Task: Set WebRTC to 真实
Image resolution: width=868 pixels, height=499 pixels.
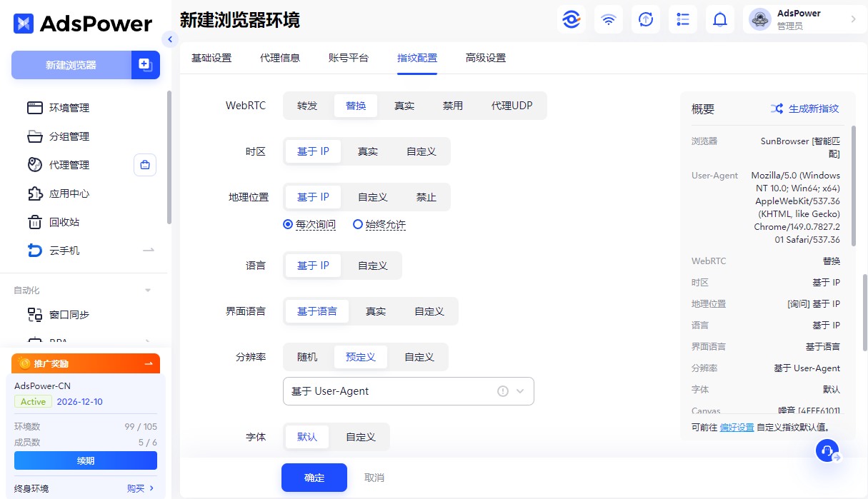Action: [404, 106]
